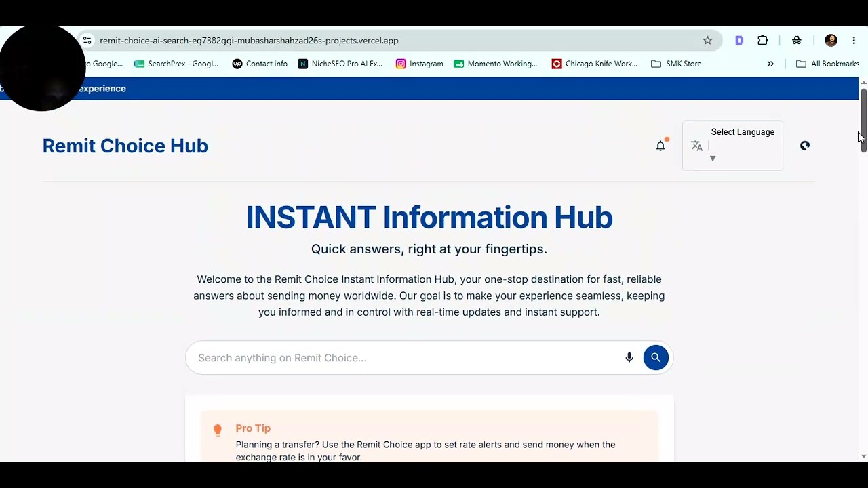Click the 'INSTANT Information Hub' heading

tap(429, 218)
